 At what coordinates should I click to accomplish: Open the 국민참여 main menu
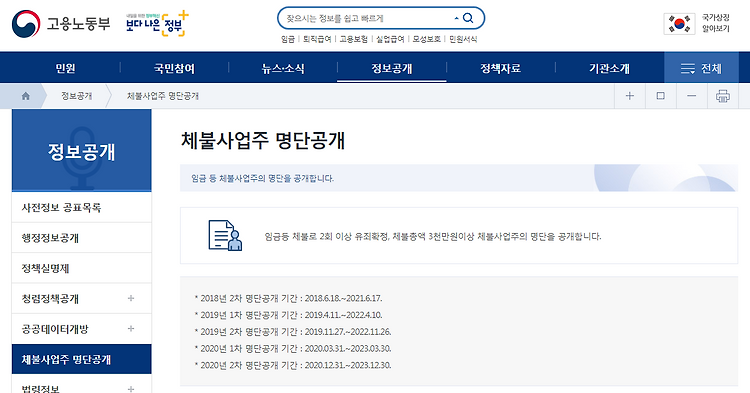click(174, 68)
